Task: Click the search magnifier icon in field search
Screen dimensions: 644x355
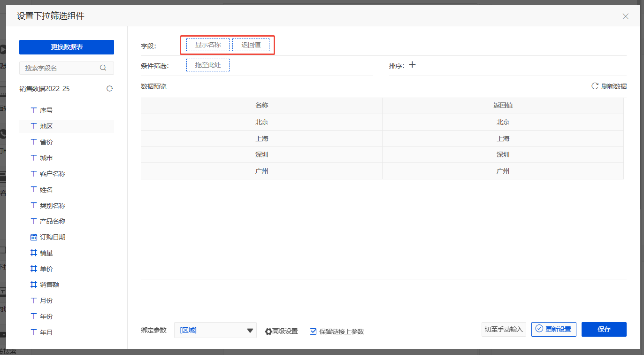Action: [103, 68]
